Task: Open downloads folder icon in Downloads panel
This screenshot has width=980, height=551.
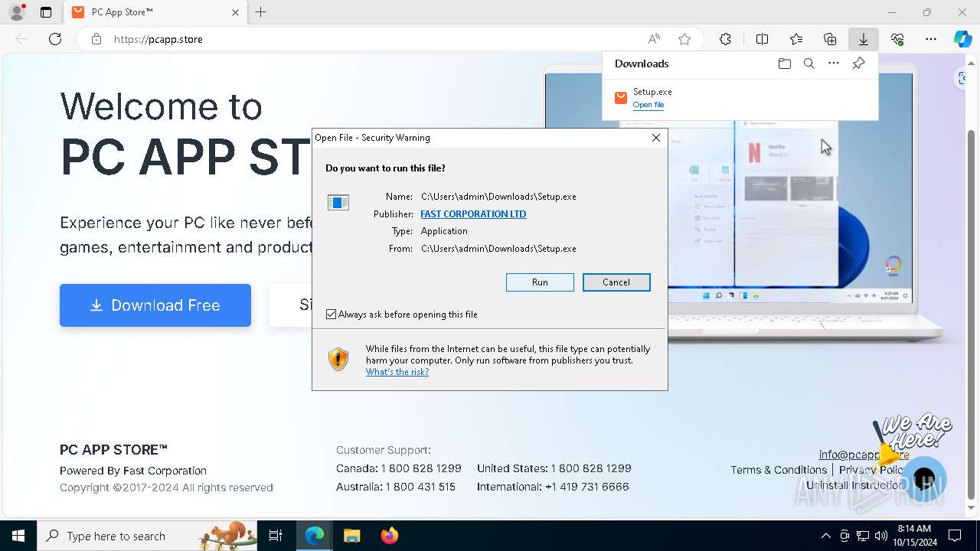Action: [x=784, y=64]
